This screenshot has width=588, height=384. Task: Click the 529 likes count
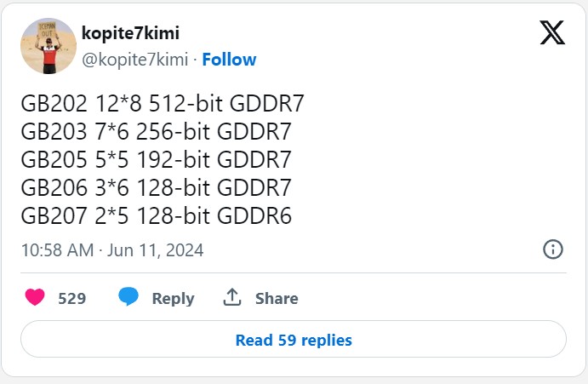72,298
